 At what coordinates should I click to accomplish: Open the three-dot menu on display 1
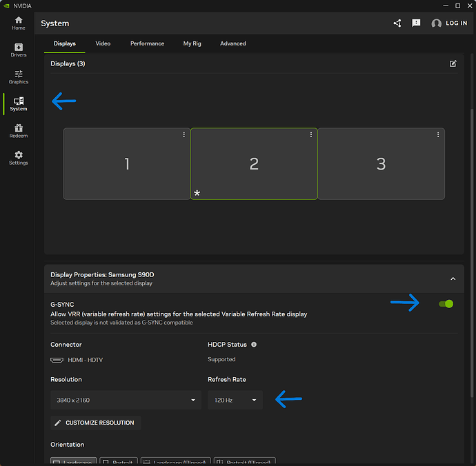pos(184,134)
